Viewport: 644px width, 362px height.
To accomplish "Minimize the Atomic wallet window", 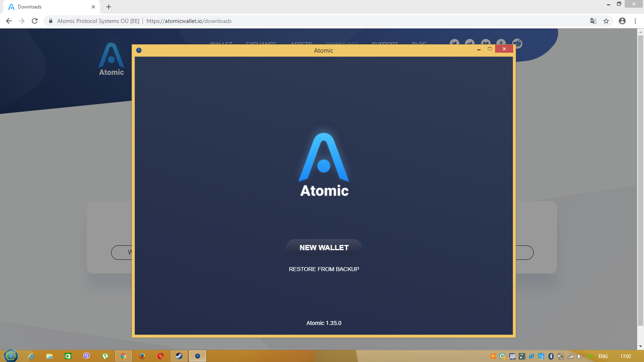I will pos(479,49).
